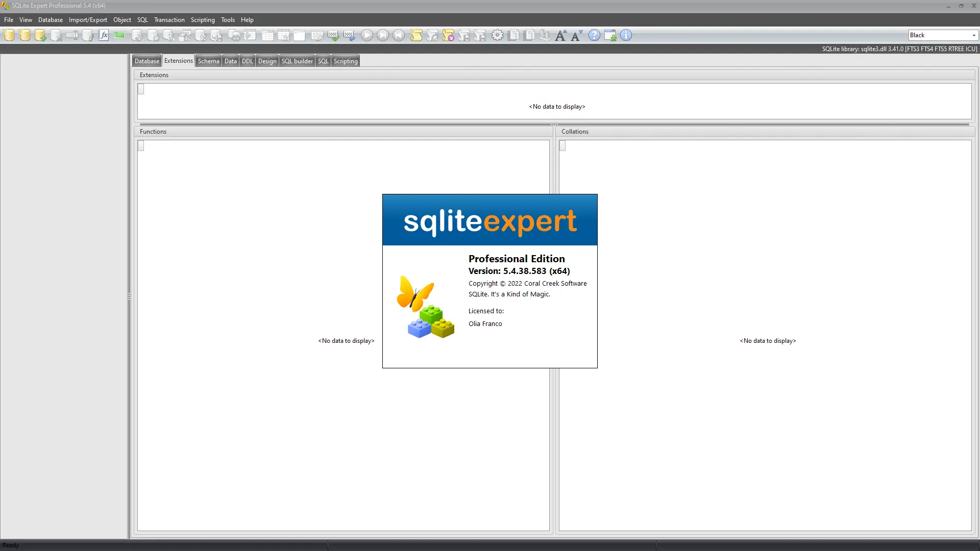Select the Scripting tab

pyautogui.click(x=346, y=61)
